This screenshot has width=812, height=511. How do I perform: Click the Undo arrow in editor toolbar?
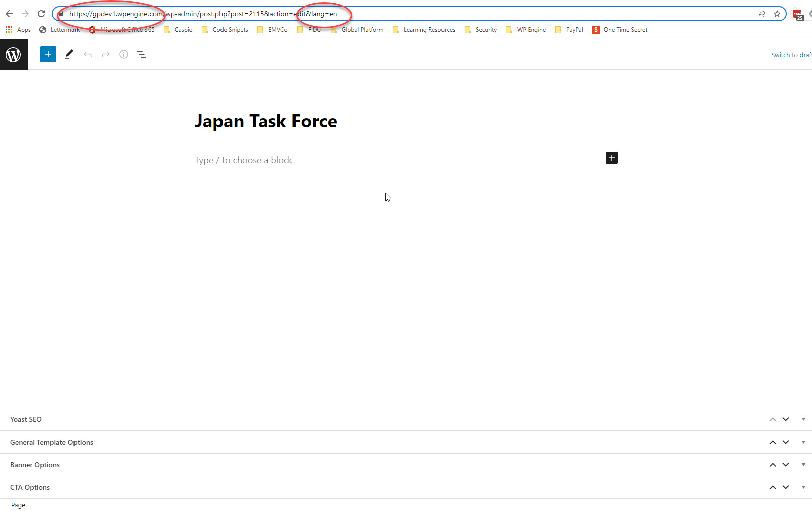tap(88, 54)
